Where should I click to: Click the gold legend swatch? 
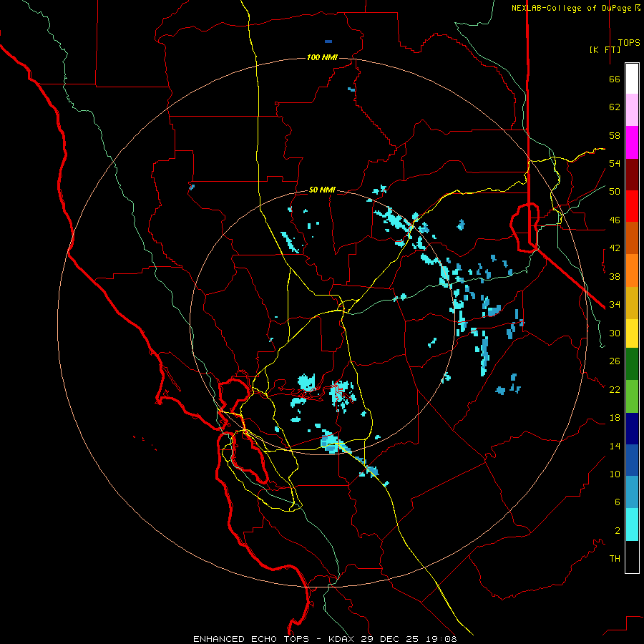point(632,303)
